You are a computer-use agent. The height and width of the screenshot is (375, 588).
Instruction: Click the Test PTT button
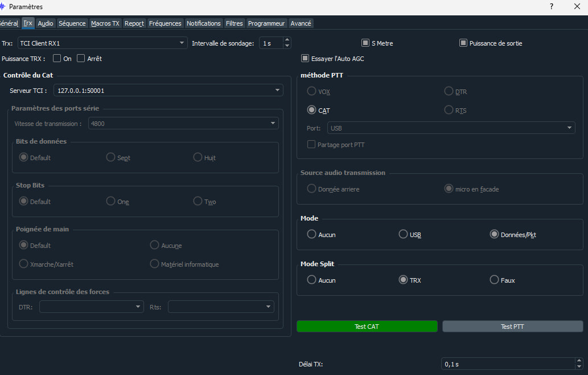(x=512, y=327)
